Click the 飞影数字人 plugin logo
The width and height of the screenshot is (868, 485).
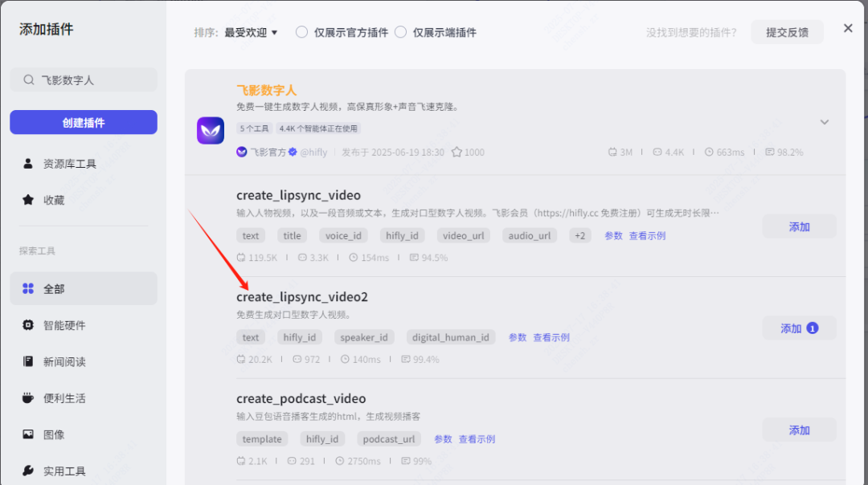coord(211,131)
